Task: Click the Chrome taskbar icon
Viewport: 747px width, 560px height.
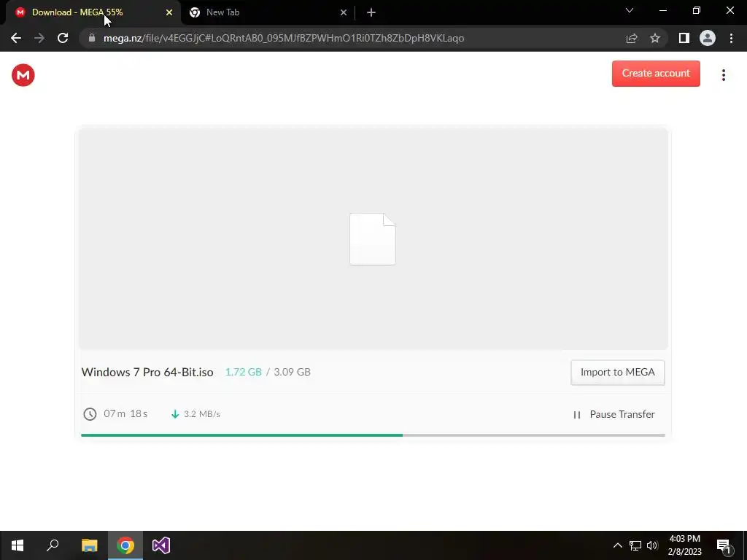Action: click(125, 545)
